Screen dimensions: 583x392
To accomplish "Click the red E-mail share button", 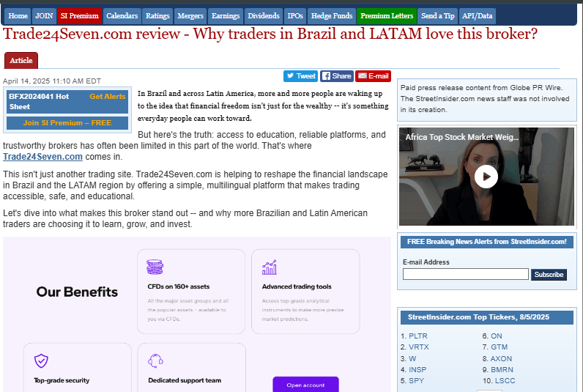I will [x=373, y=76].
